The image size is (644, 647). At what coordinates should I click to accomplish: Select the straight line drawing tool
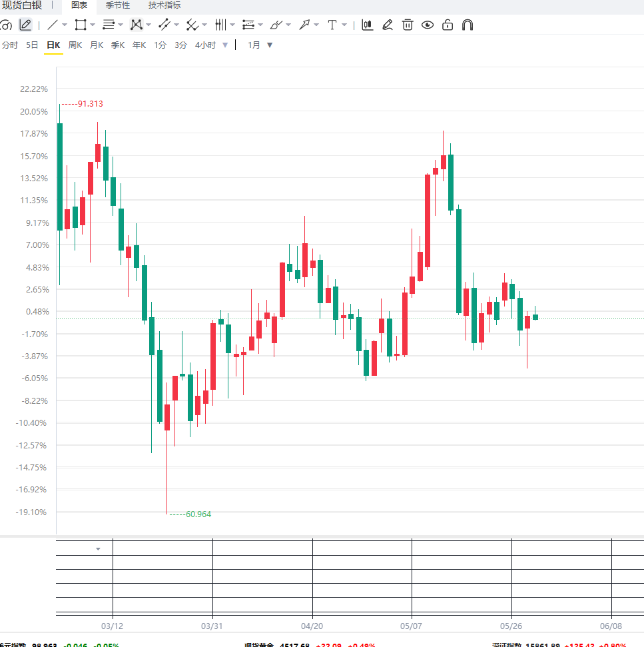tap(53, 25)
